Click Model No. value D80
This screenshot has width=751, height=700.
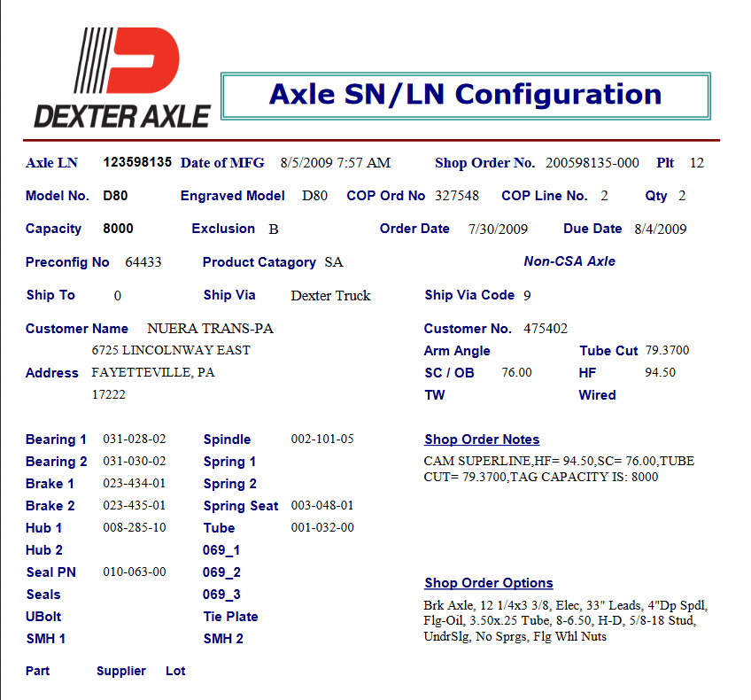115,196
